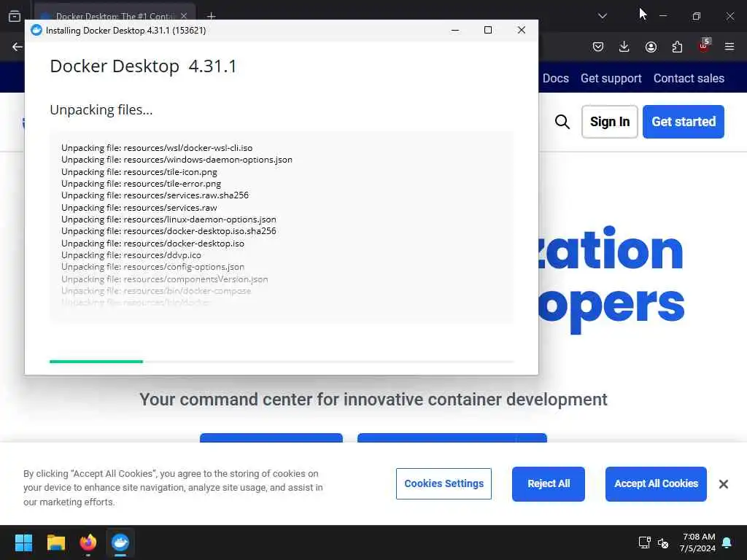747x560 pixels.
Task: Click the muted volume tray icon
Action: click(x=663, y=542)
